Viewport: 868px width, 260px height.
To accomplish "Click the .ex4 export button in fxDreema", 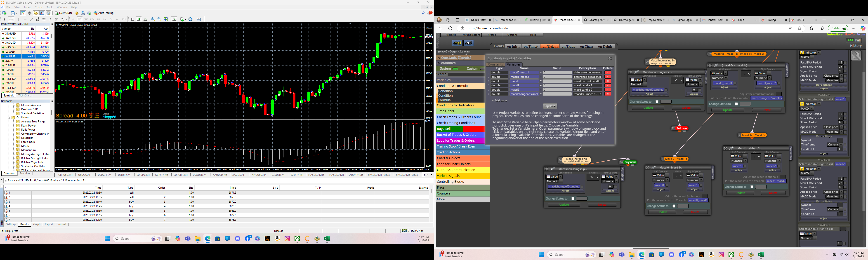I will coord(469,43).
